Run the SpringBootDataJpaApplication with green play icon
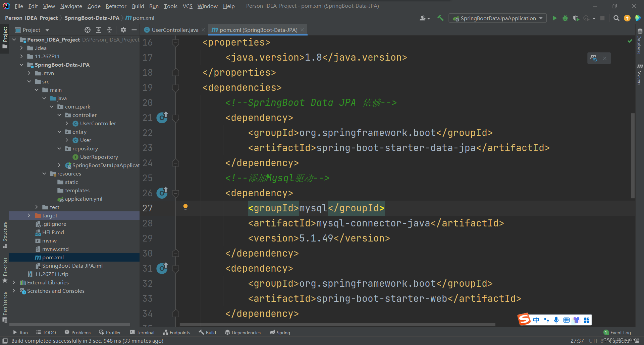The image size is (644, 345). click(554, 18)
